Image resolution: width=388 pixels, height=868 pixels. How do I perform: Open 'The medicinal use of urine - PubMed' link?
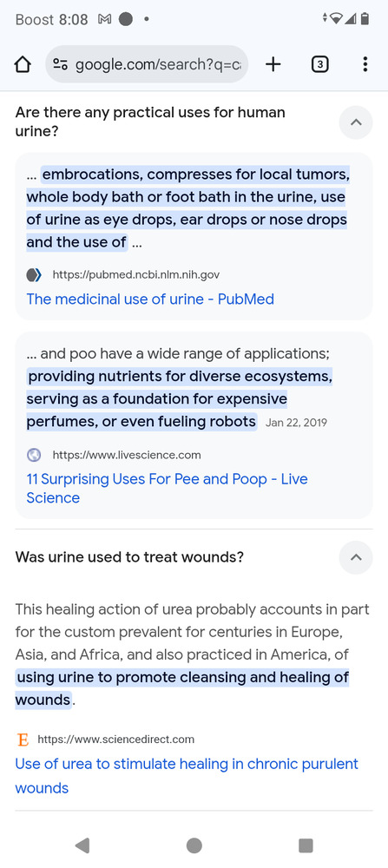point(150,299)
